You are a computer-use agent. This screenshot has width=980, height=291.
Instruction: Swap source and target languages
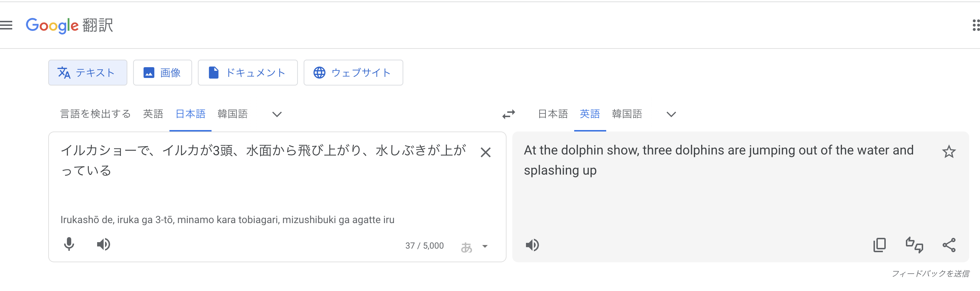pos(508,114)
